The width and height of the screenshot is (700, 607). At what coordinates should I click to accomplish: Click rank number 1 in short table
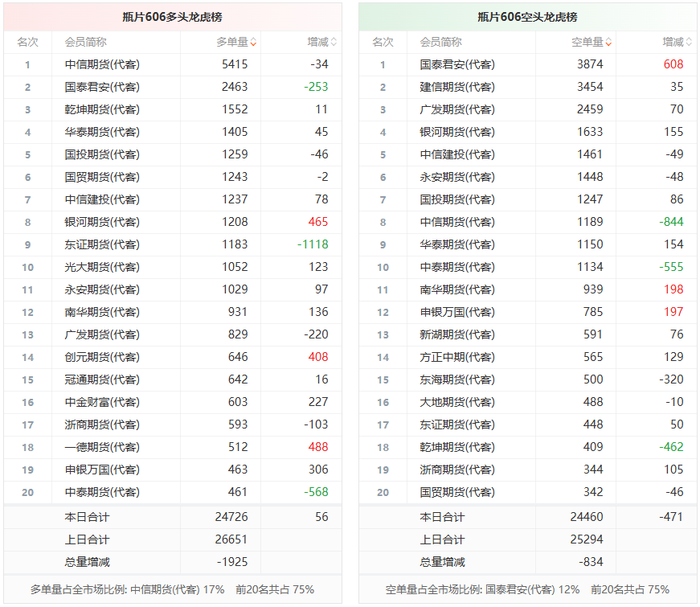coord(383,65)
